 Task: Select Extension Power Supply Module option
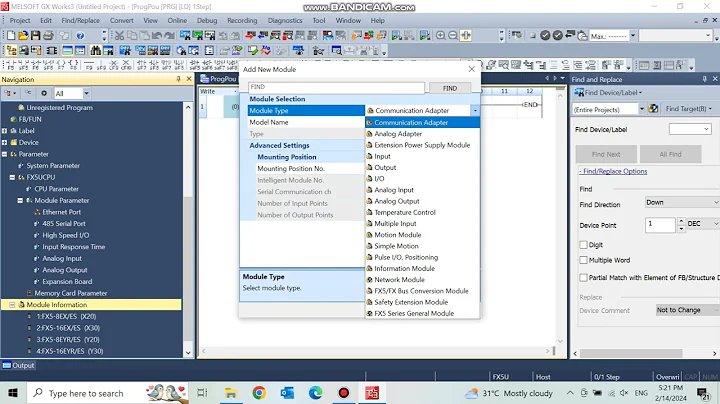coord(422,145)
